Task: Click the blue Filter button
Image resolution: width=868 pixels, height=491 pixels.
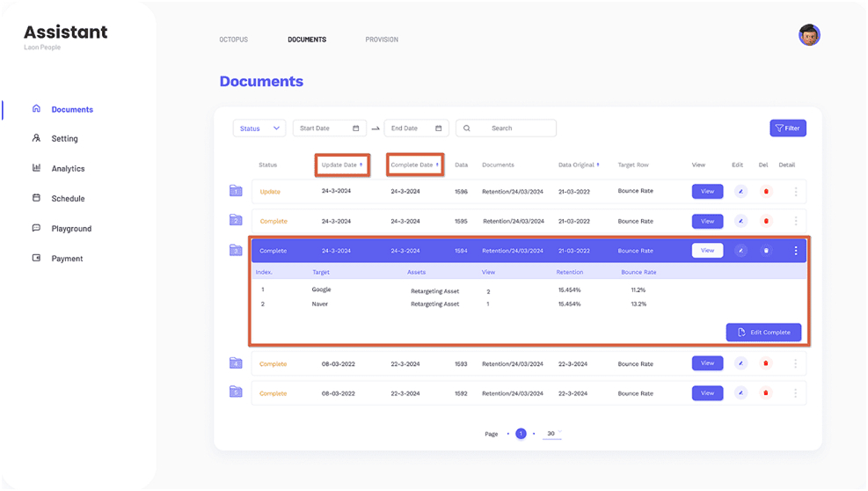Action: coord(788,128)
